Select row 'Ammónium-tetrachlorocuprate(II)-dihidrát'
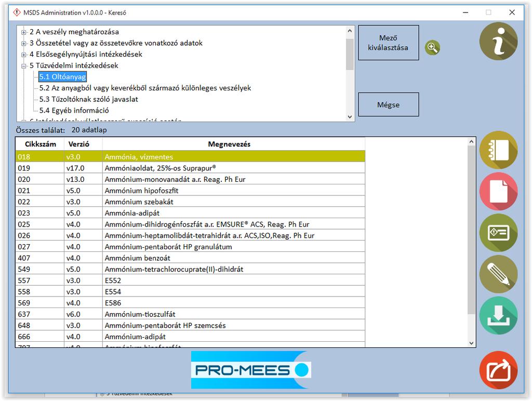Screen dimensions: 532x401 tap(190, 269)
